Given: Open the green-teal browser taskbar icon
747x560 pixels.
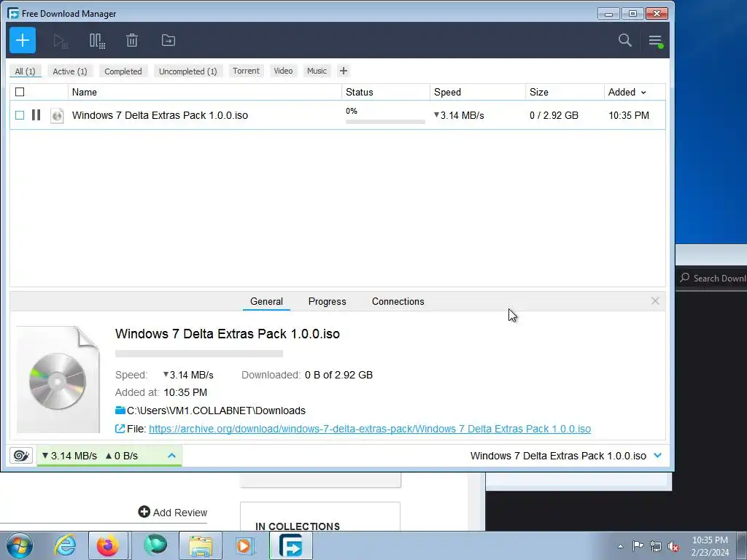Looking at the screenshot, I should click(155, 545).
